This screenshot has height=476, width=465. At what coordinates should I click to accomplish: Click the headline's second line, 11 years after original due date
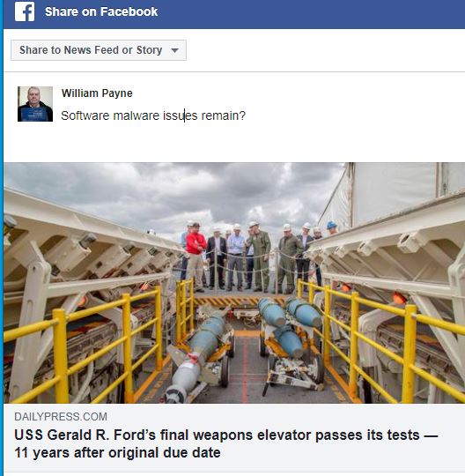[117, 452]
